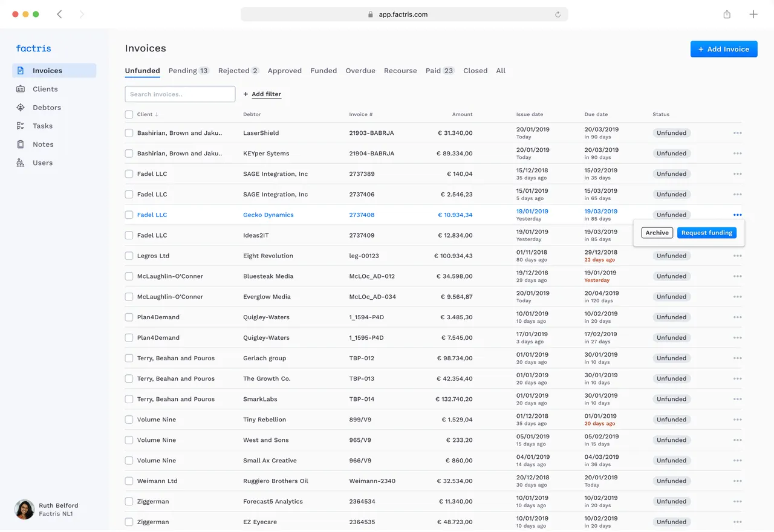Reload the page in address bar

pyautogui.click(x=558, y=15)
